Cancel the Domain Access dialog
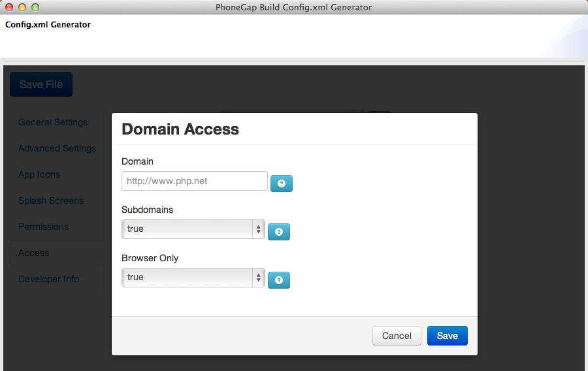 pos(397,335)
